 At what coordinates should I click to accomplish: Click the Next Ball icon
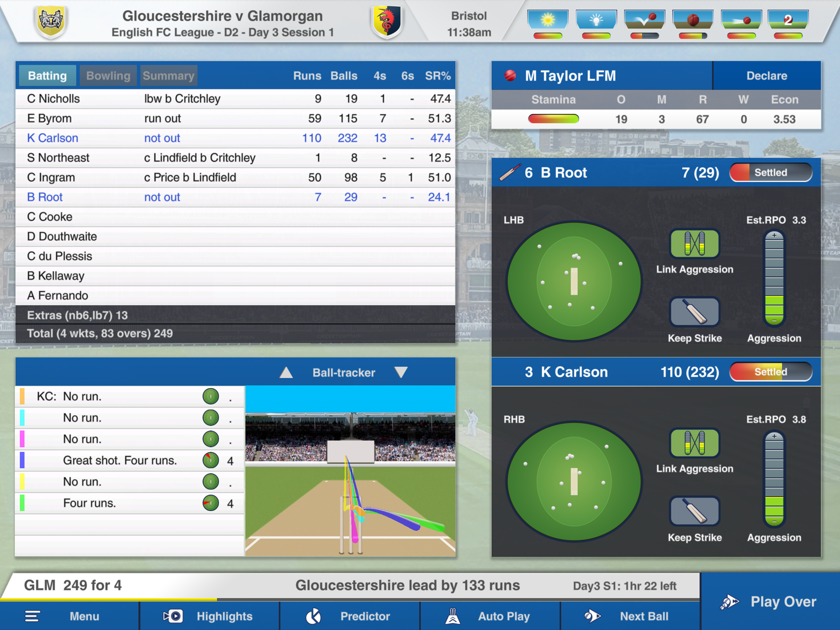pyautogui.click(x=592, y=616)
